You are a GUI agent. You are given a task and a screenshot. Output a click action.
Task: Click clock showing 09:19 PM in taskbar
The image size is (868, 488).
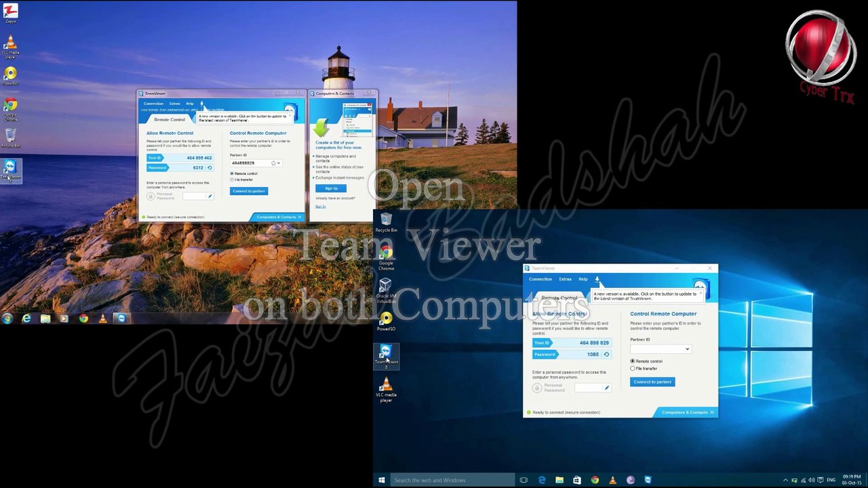852,480
